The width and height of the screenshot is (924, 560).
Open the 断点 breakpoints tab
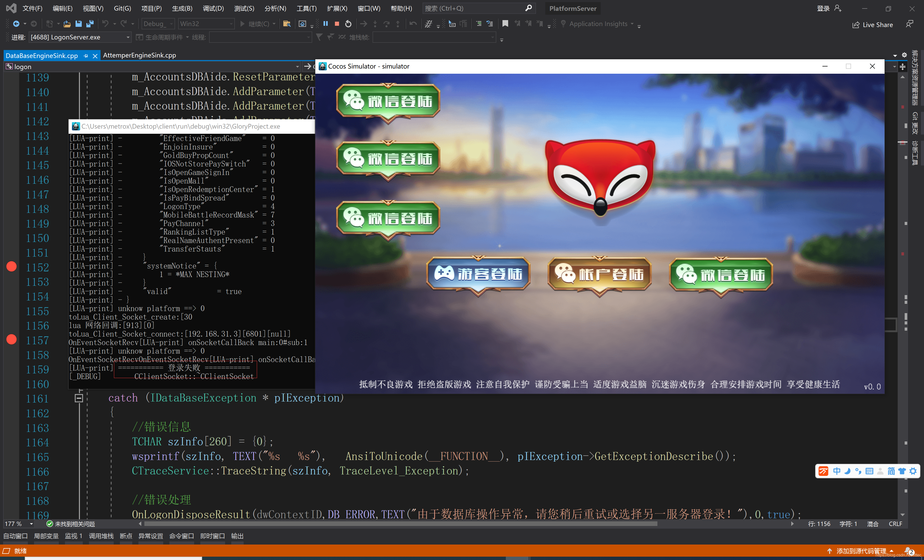pos(126,536)
